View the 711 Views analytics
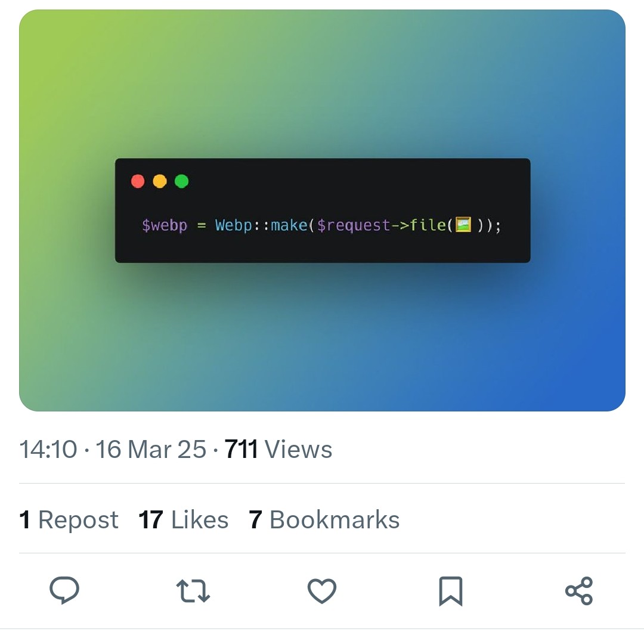Screen dimensions: 644x644 click(x=278, y=449)
